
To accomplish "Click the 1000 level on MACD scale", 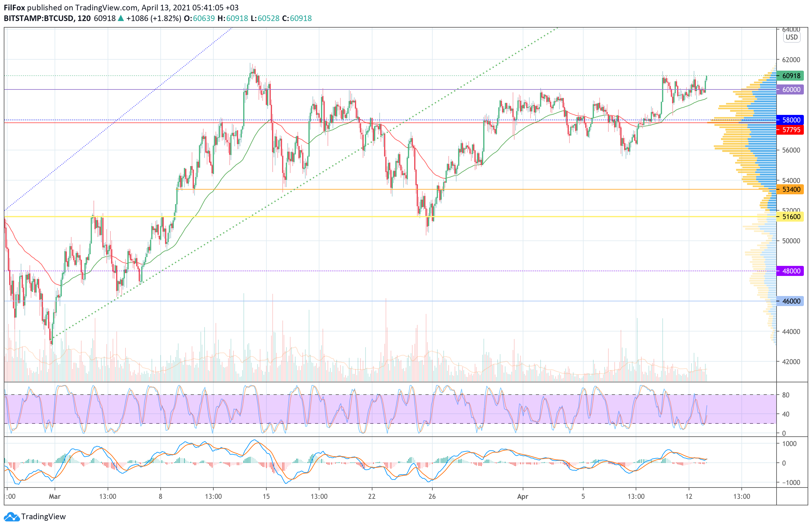I will click(x=789, y=444).
